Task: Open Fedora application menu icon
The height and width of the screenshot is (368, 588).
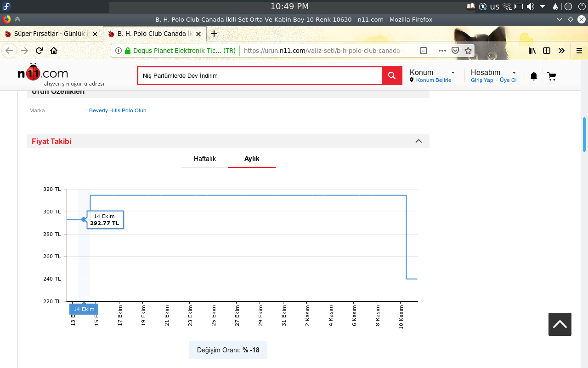Action: coord(6,6)
